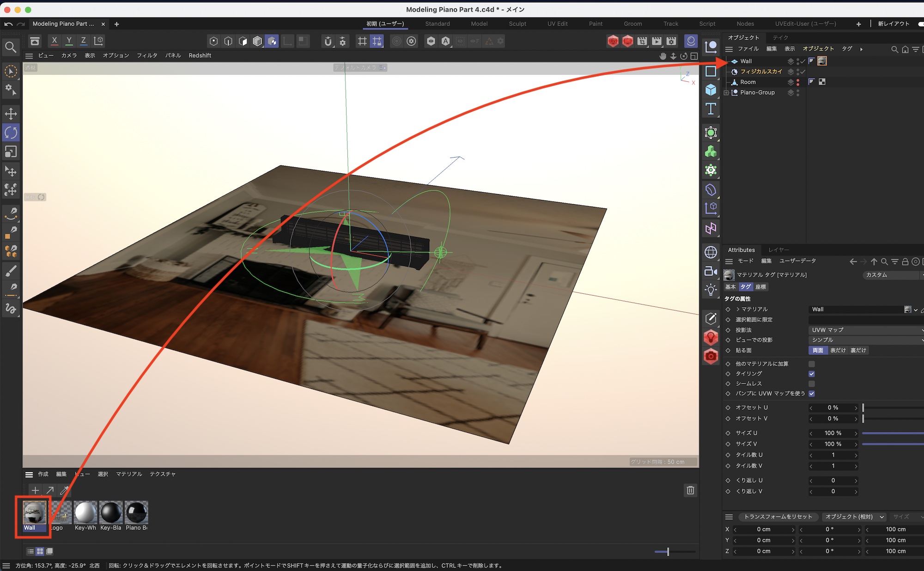924x571 pixels.
Task: Expand the Piano-Group tree item
Action: click(726, 92)
